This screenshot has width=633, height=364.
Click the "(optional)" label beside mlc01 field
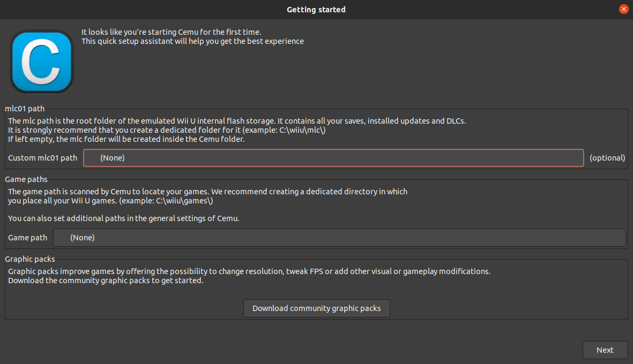607,158
